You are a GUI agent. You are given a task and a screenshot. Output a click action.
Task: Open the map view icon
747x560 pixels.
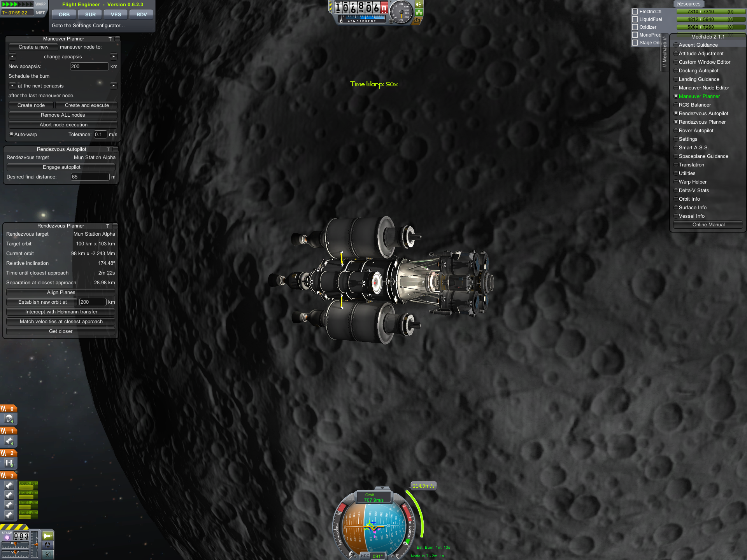(47, 554)
